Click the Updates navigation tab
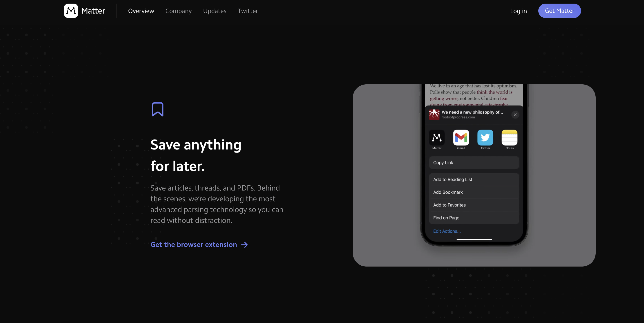Viewport: 644px width, 323px height. (x=215, y=11)
